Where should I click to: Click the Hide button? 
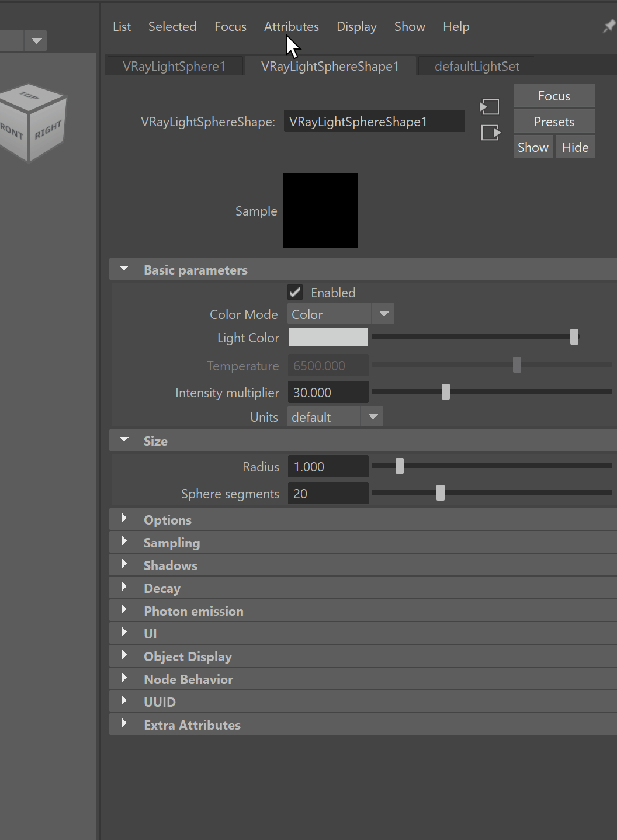point(576,147)
